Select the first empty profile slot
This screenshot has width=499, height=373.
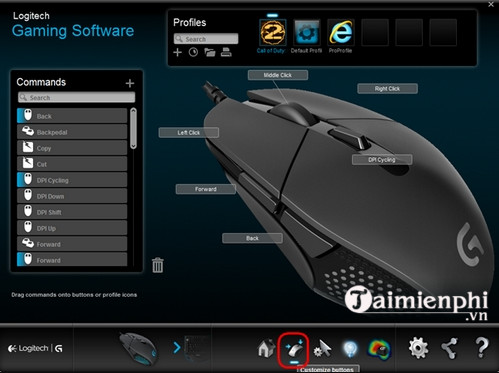coord(375,32)
